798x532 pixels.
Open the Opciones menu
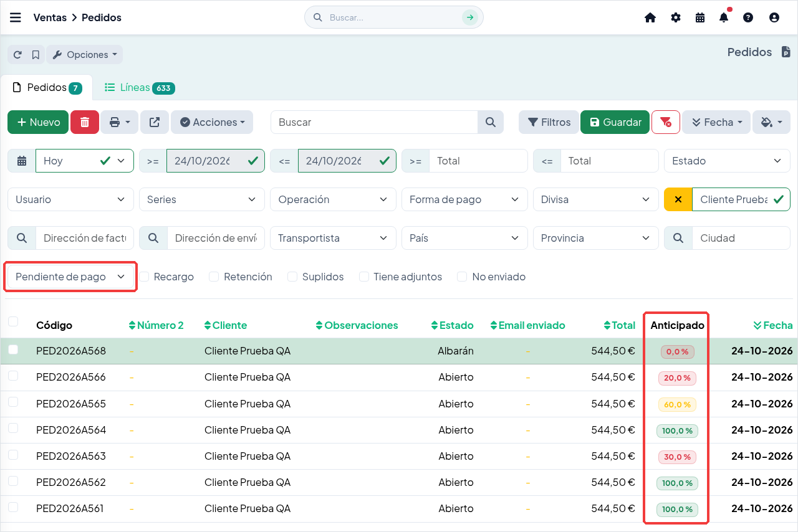[85, 55]
